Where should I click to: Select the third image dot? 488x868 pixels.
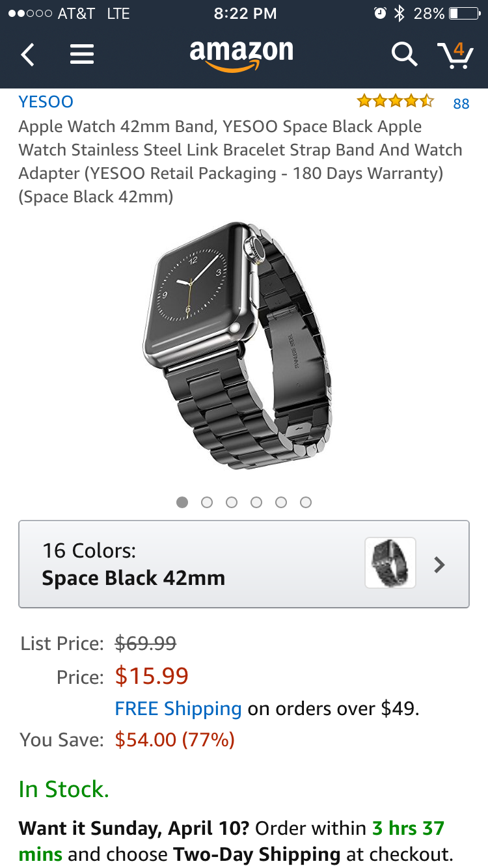coord(232,502)
